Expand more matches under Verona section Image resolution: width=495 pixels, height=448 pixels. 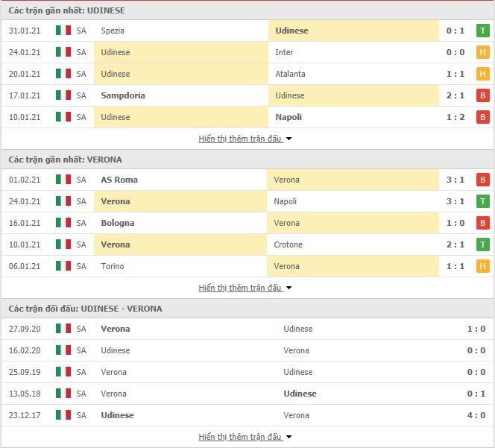[245, 288]
